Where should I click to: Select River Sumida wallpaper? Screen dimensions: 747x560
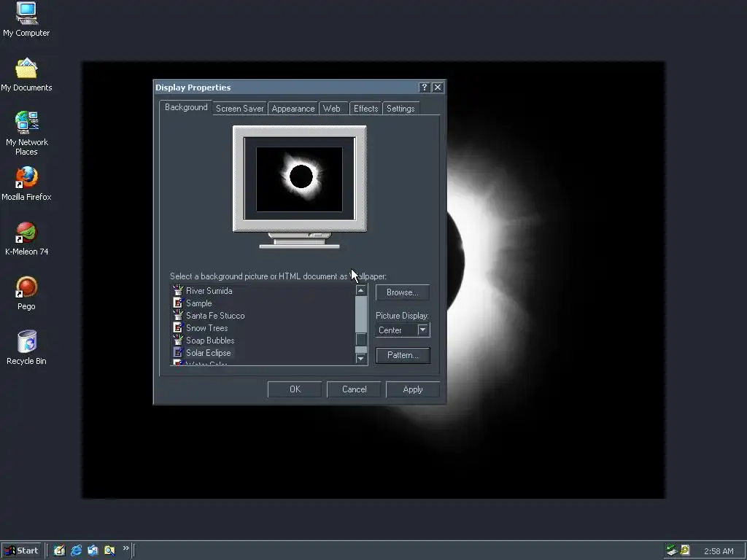point(209,290)
